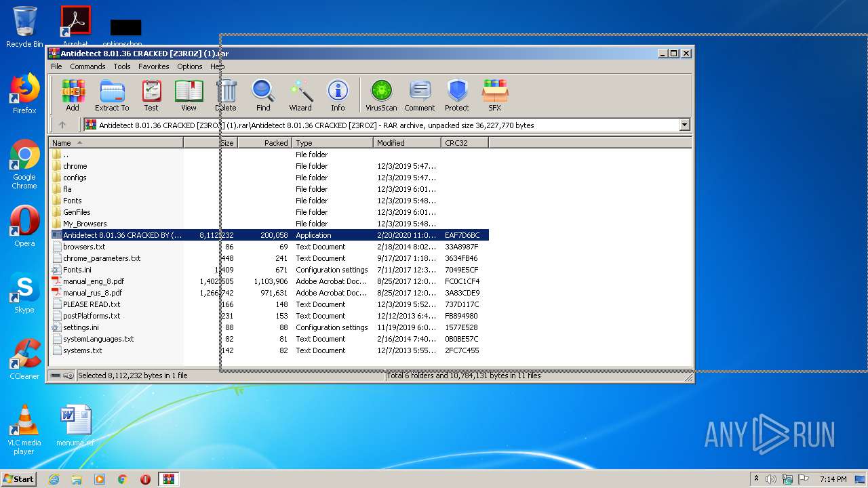Image resolution: width=868 pixels, height=488 pixels.
Task: Open VLC media player shortcut
Action: (24, 430)
